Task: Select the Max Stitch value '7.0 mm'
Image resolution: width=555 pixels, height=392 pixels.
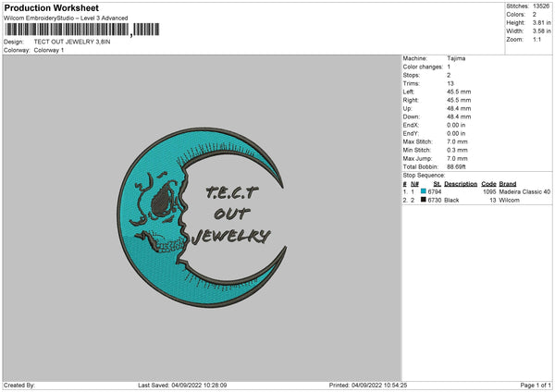Action: pyautogui.click(x=457, y=141)
